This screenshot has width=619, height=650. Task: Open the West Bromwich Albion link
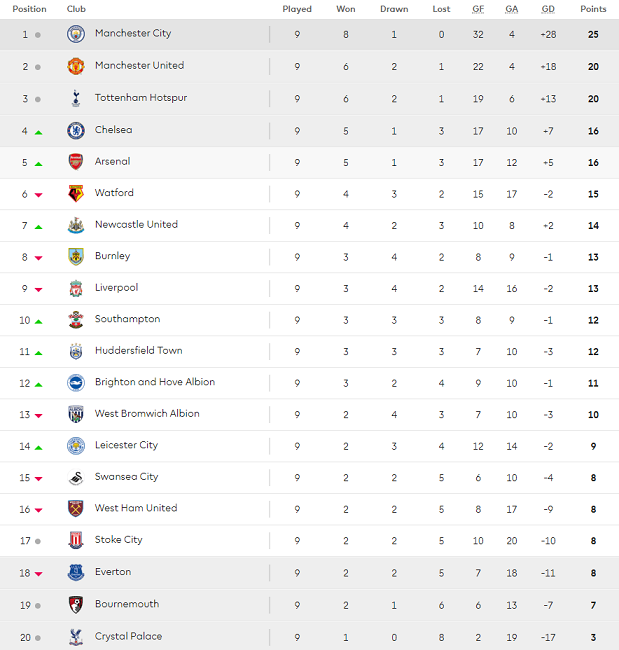point(147,414)
